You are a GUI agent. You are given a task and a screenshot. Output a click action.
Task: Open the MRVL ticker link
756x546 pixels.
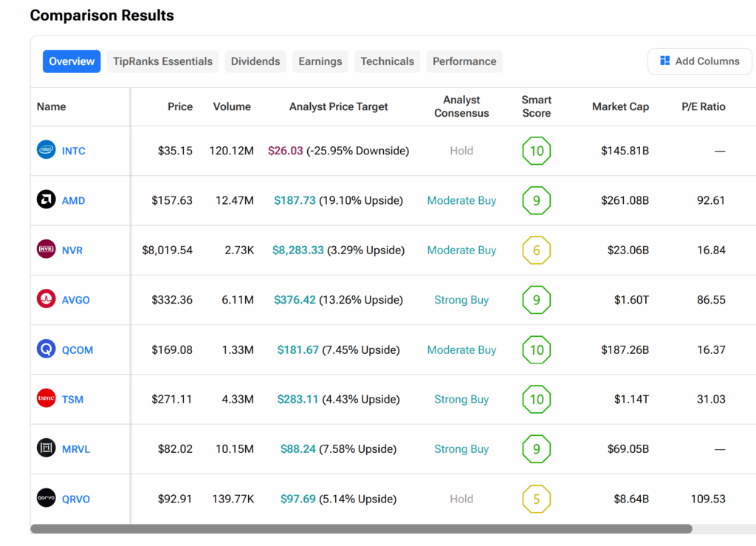point(76,449)
